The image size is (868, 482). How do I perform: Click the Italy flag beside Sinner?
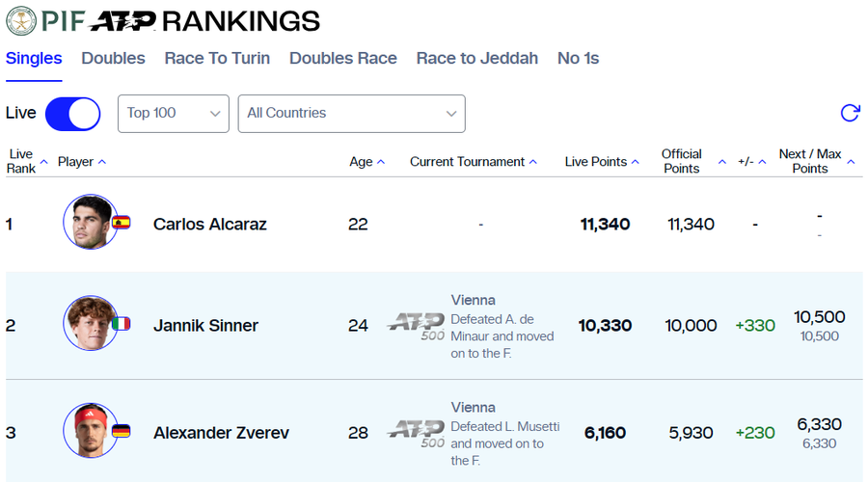click(x=122, y=324)
